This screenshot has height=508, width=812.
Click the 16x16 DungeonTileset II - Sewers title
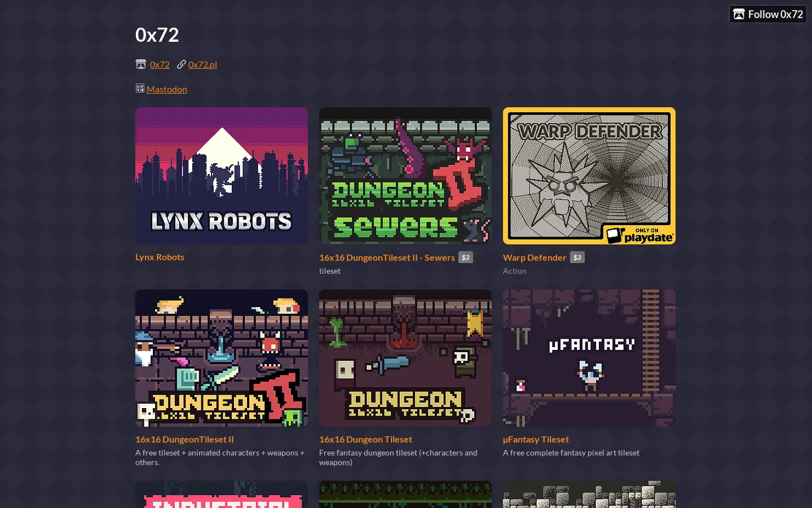(x=387, y=257)
